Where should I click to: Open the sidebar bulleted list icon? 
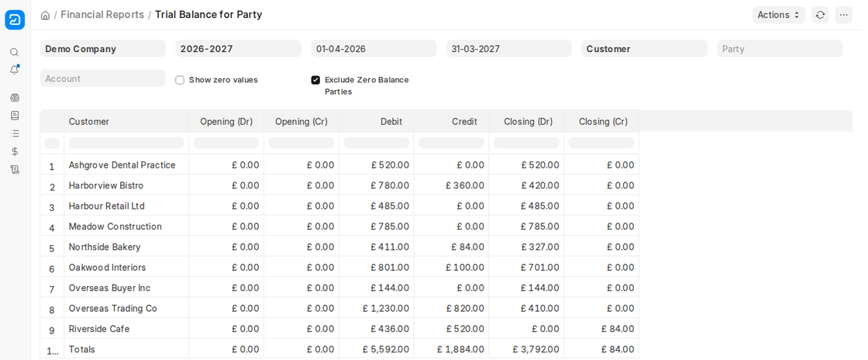click(15, 133)
